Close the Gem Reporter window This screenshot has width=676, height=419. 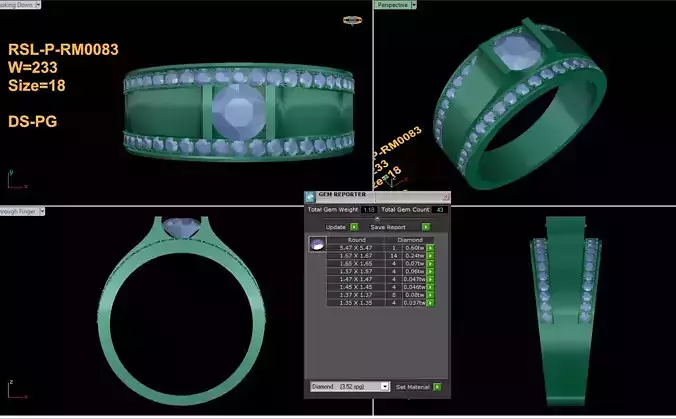click(x=446, y=197)
